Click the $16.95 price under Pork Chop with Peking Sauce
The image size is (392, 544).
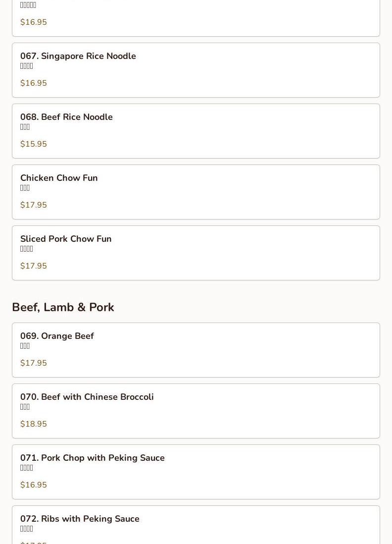click(x=34, y=485)
